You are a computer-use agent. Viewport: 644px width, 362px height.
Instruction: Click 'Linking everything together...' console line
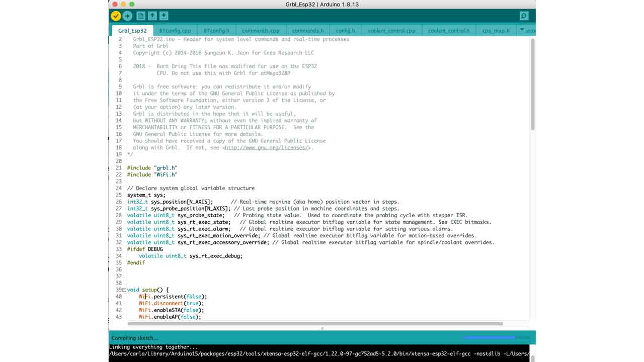pos(153,347)
